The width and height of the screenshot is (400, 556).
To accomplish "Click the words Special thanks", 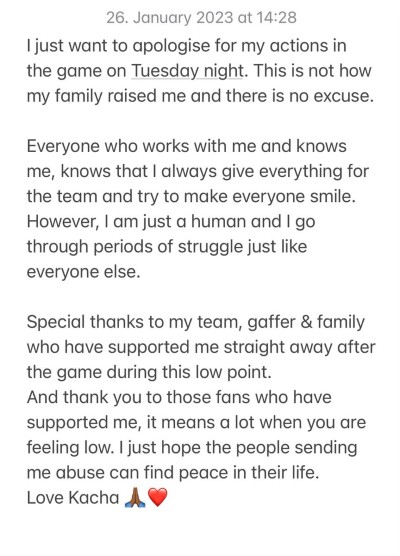I will 85,322.
